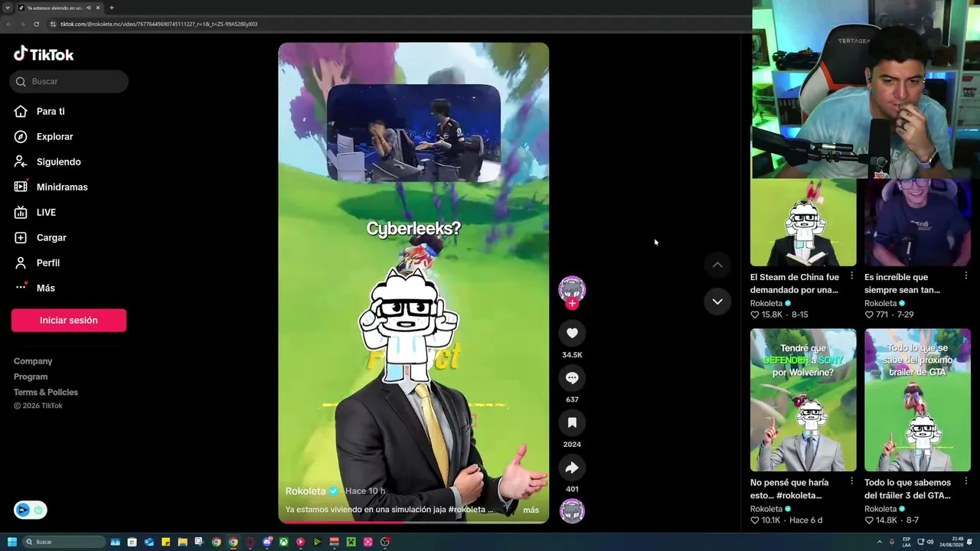Open the streamer-with-headphones video thumbnail
The height and width of the screenshot is (551, 980).
917,223
